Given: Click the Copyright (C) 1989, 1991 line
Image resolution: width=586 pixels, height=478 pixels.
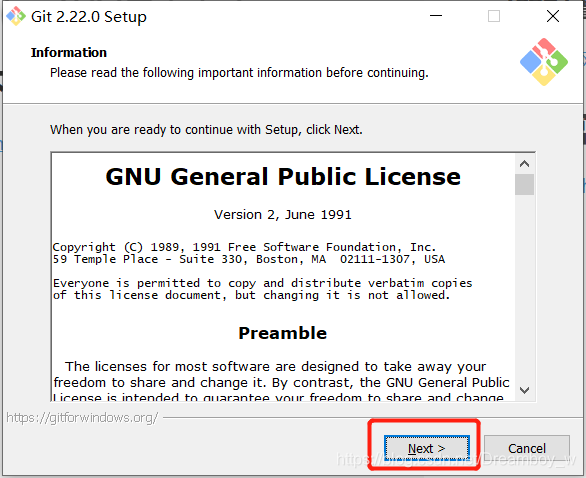Looking at the screenshot, I should pos(244,247).
